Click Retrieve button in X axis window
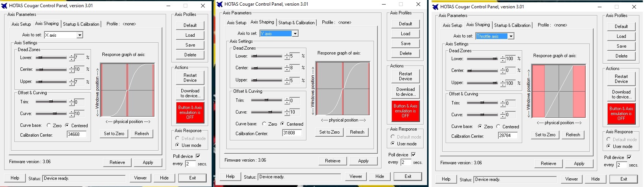The width and height of the screenshot is (644, 187). (118, 162)
